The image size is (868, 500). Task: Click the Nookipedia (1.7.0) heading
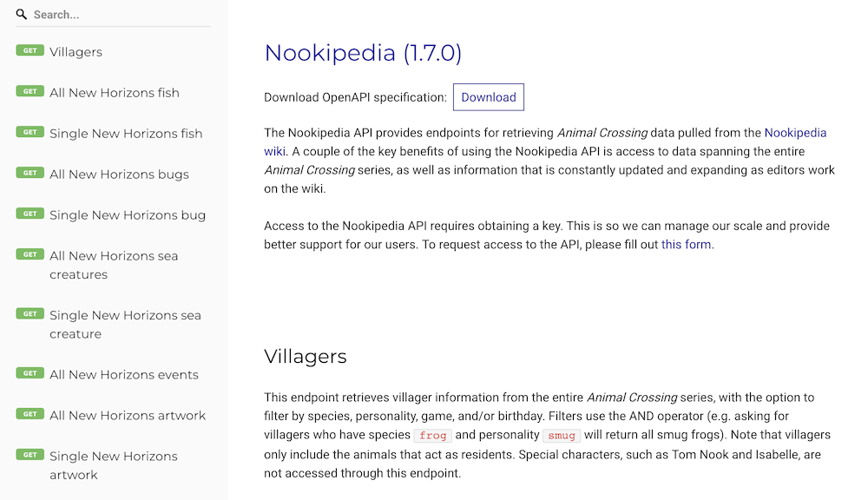tap(363, 52)
